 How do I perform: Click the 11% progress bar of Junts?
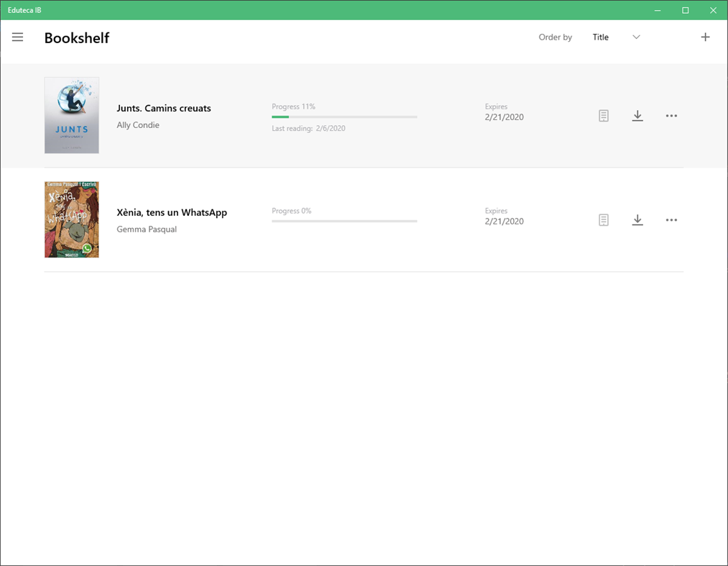pos(344,117)
